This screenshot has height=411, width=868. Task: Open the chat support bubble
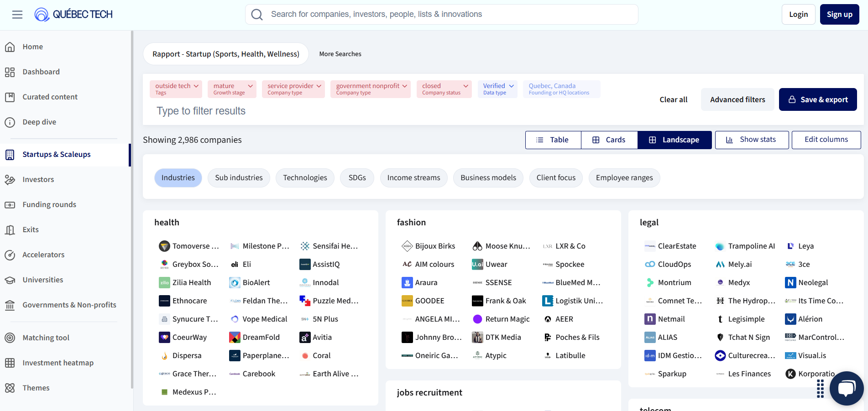(x=847, y=388)
